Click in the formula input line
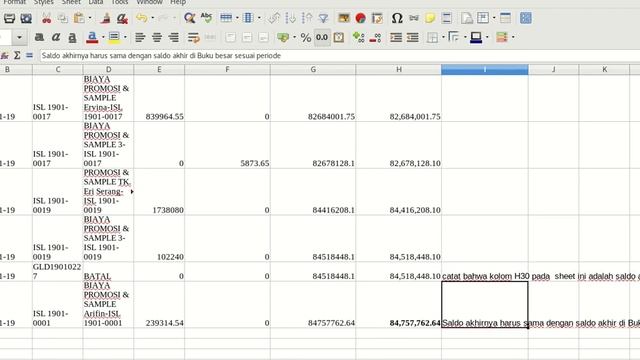 pos(339,56)
